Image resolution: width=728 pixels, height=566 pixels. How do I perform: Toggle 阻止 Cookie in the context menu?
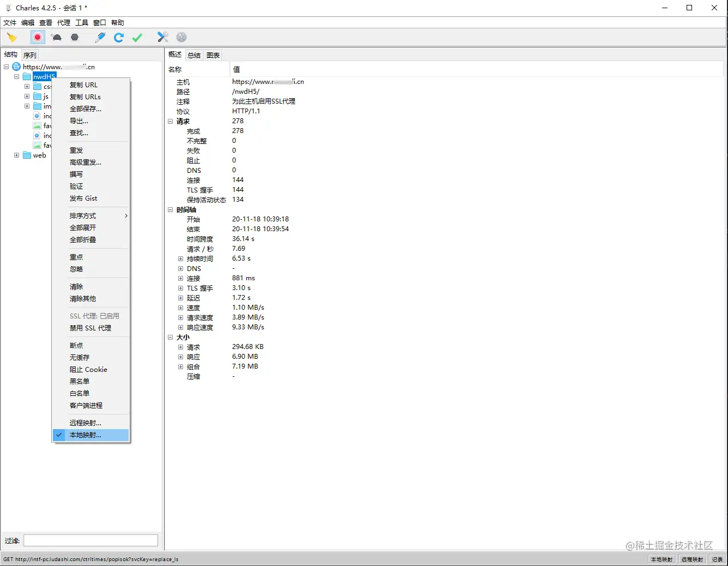(91, 370)
